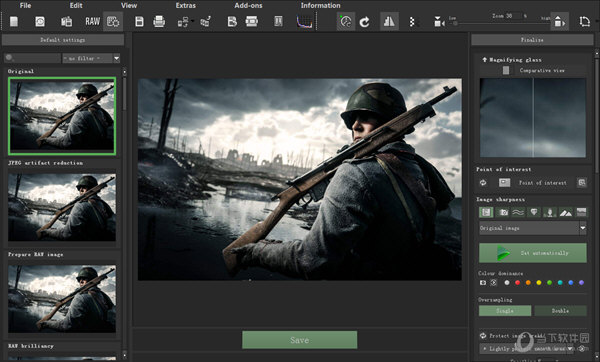Viewport: 600px width, 362px height.
Task: Select the fourth Image sharpness preset icon
Action: click(x=534, y=212)
